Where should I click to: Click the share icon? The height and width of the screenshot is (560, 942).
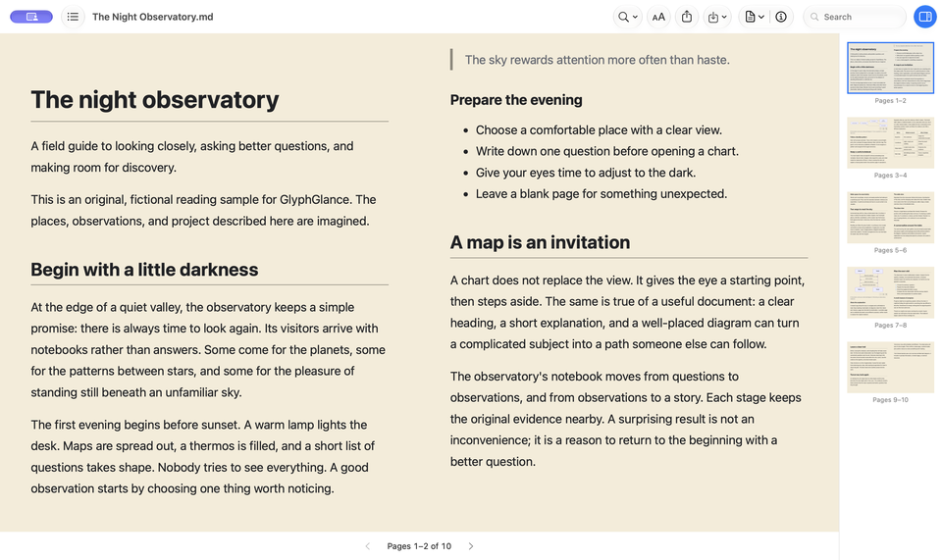click(x=687, y=17)
